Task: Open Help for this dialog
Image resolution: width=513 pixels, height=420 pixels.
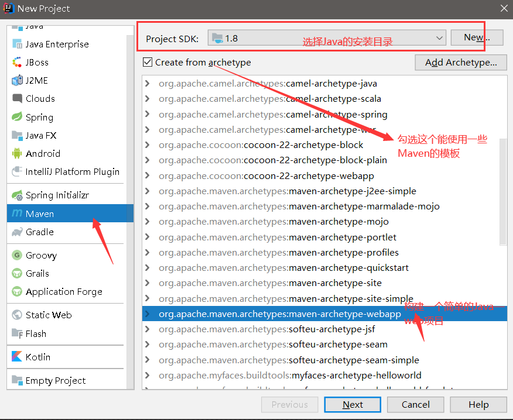Action: click(478, 405)
